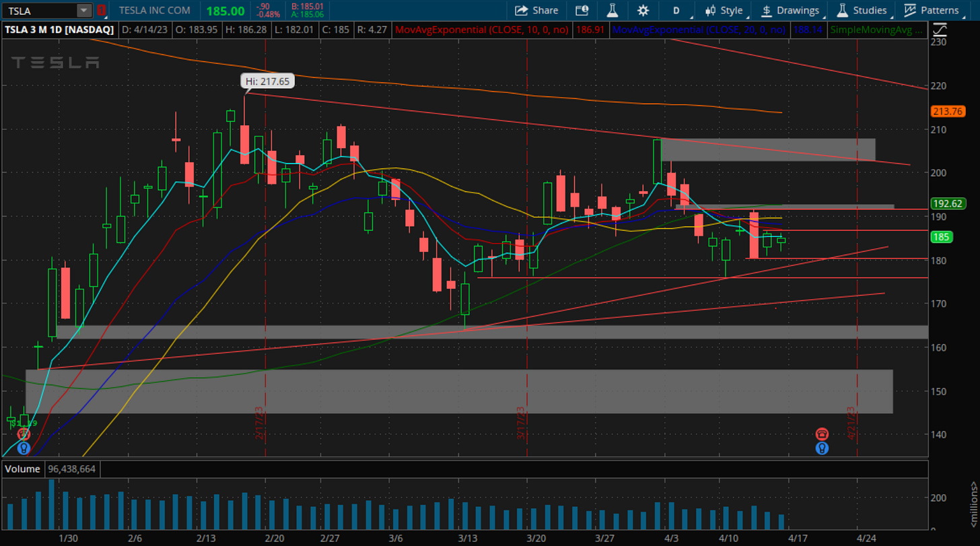The height and width of the screenshot is (546, 980).
Task: Click the <millions> volume axis label
Action: [973, 503]
